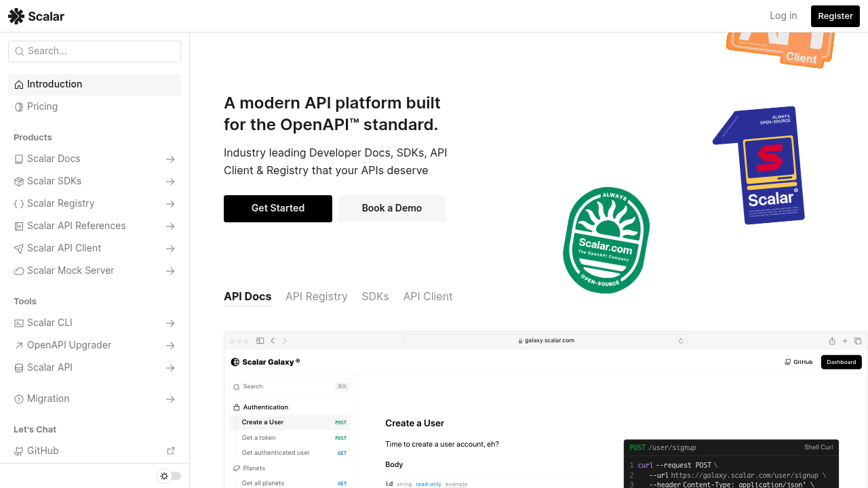Screen dimensions: 868x488
Task: Click the terminal icon next to Scalar CLI
Action: click(19, 323)
